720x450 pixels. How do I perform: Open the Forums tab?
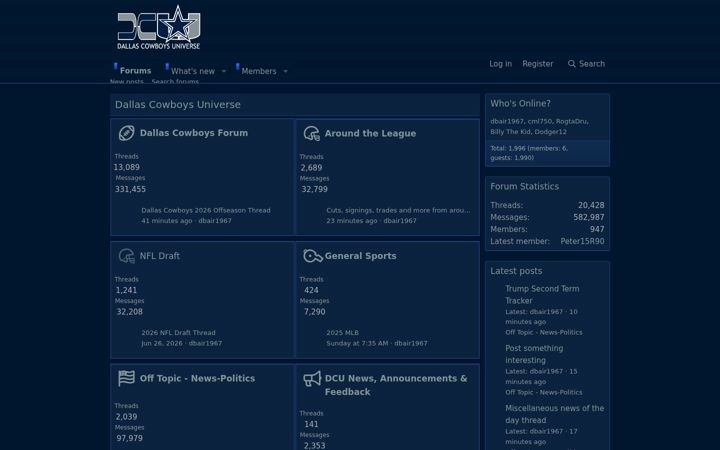(x=135, y=71)
